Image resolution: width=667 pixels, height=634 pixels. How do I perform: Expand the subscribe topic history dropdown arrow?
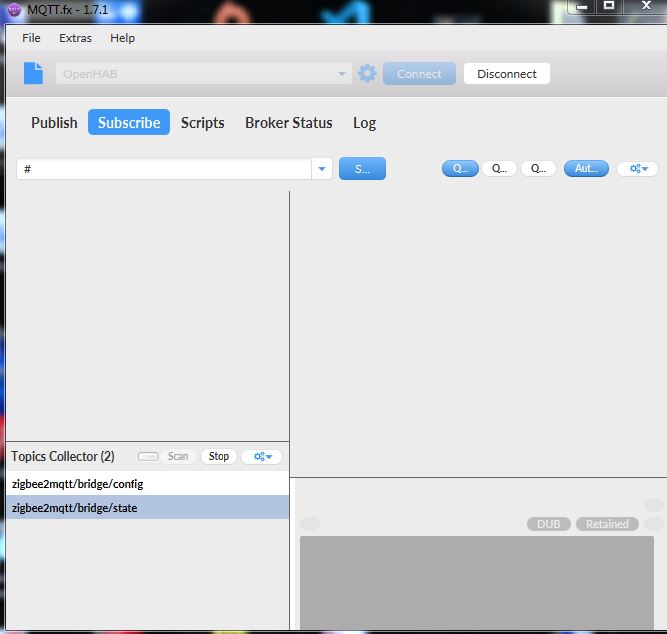coord(322,169)
